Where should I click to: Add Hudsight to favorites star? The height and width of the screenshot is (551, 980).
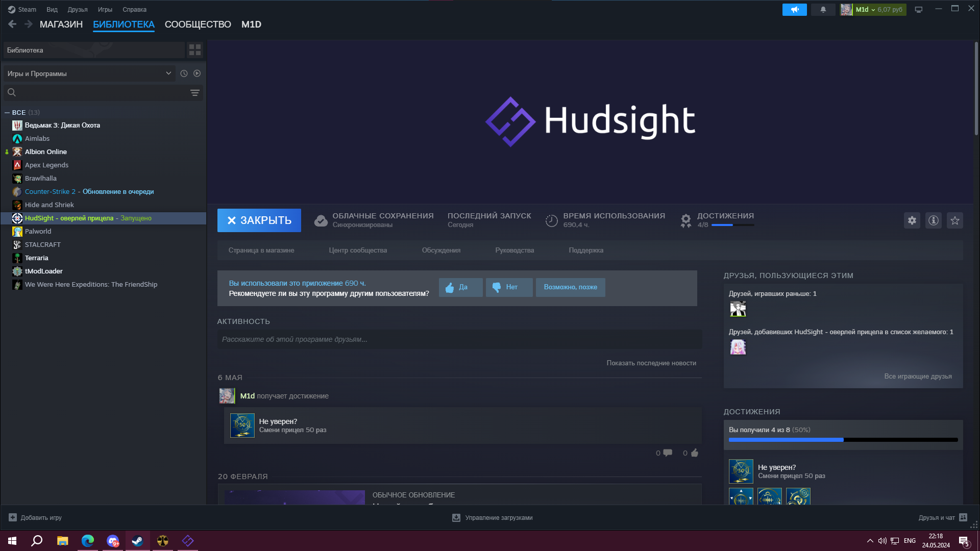click(x=955, y=220)
